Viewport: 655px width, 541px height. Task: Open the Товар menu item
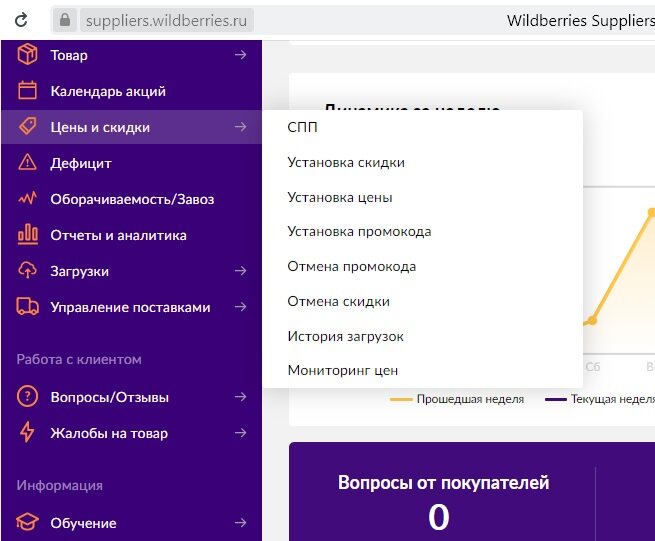69,55
